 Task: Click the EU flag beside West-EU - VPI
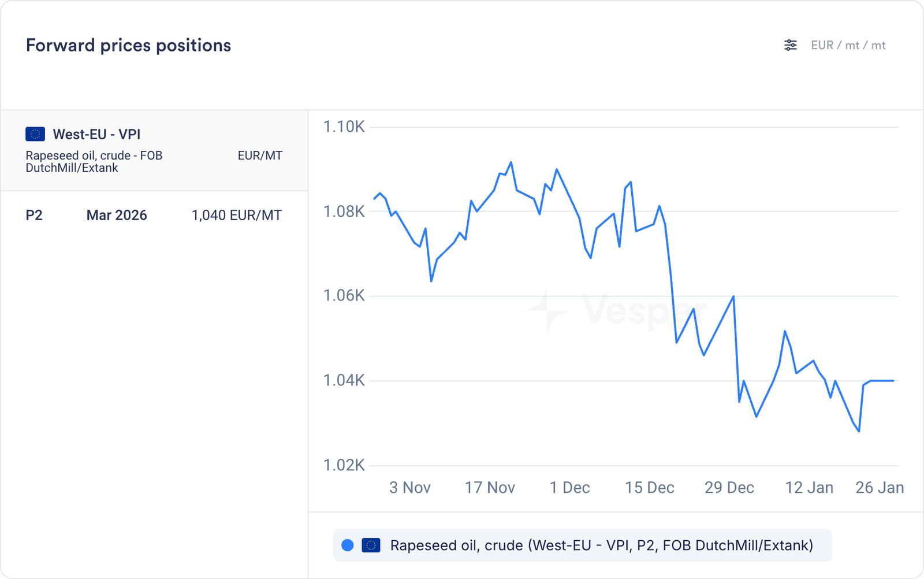point(35,134)
